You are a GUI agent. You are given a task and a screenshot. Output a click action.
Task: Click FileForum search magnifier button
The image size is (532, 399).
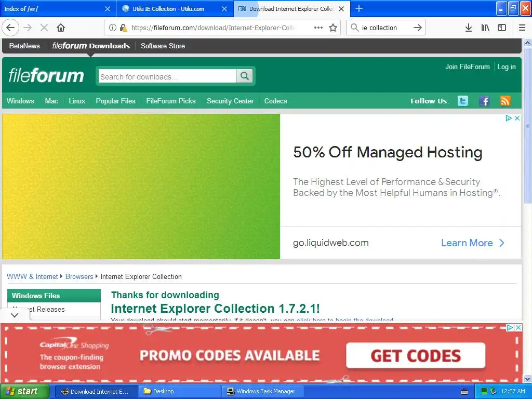(244, 76)
